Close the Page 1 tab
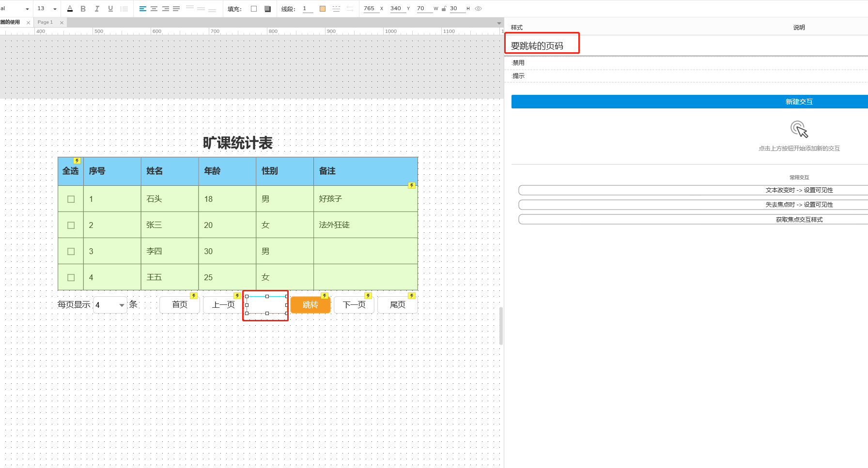 [62, 23]
